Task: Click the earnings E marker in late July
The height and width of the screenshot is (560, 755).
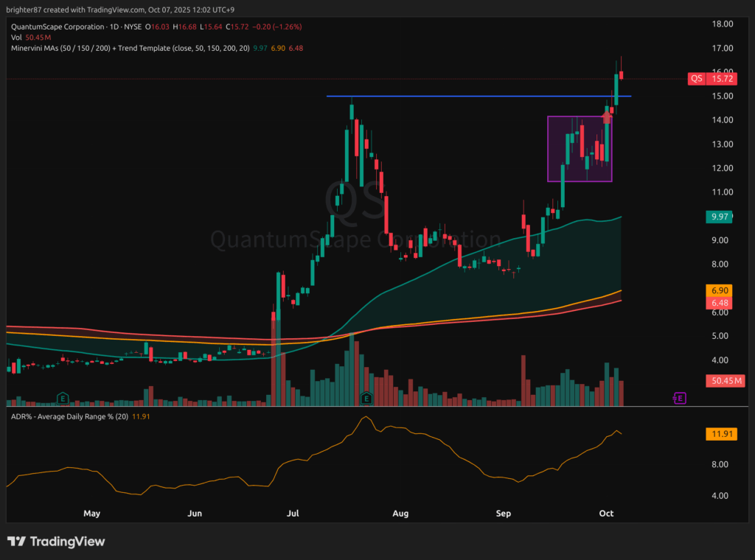Action: point(366,398)
